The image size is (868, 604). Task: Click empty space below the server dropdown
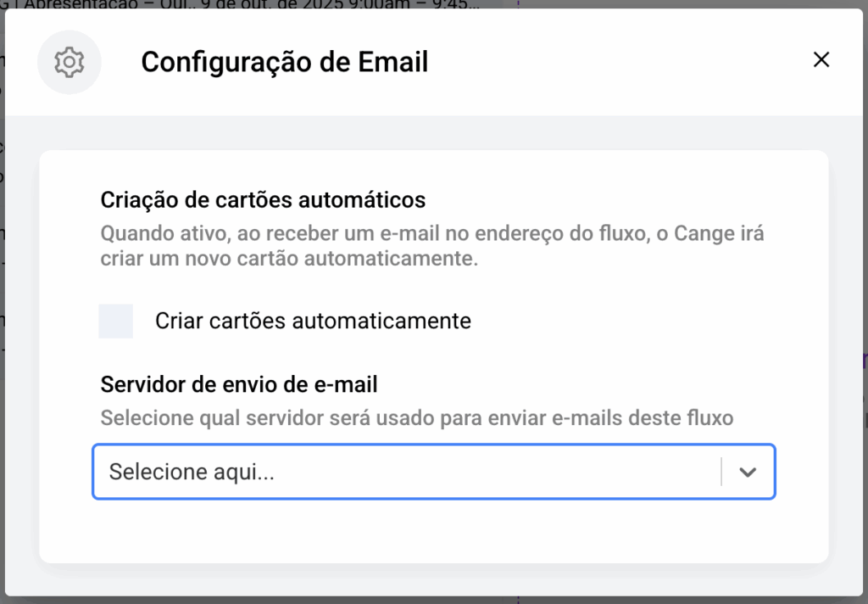coord(432,530)
